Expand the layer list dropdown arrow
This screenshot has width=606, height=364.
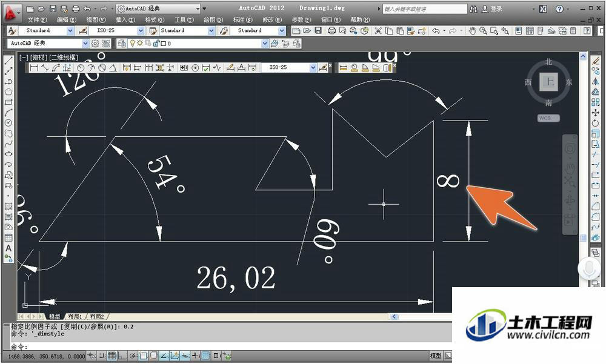pyautogui.click(x=265, y=44)
